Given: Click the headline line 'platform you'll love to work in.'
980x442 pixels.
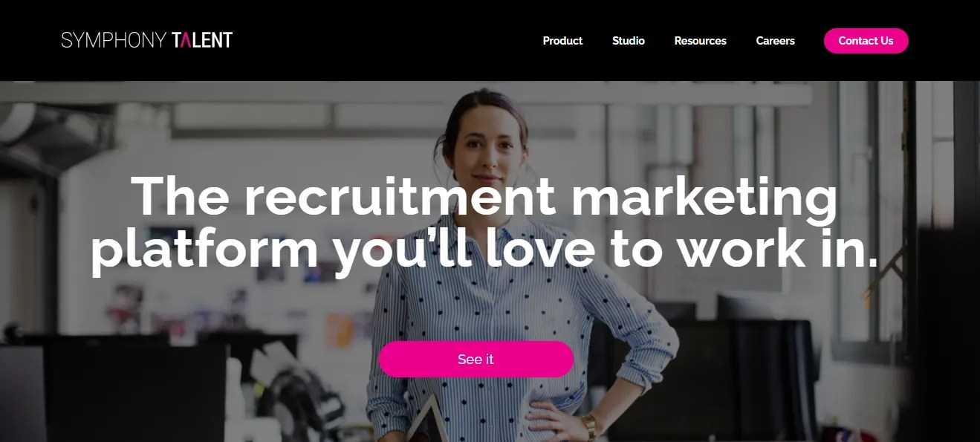Looking at the screenshot, I should tap(484, 250).
